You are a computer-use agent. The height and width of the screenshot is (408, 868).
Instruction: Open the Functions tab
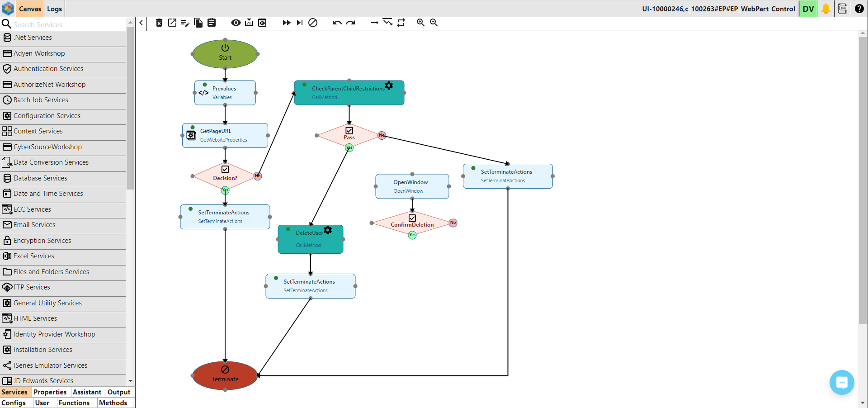[74, 403]
